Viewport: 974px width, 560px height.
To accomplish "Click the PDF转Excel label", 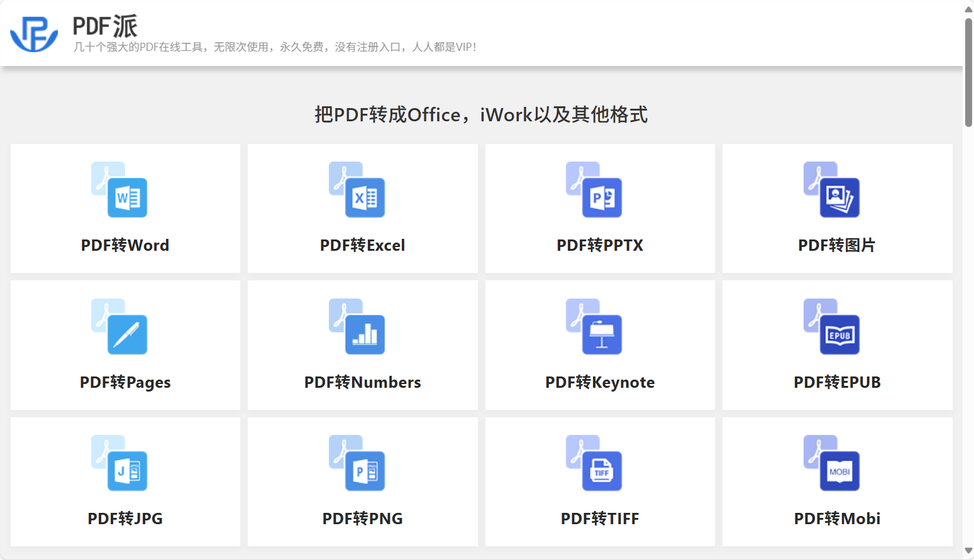I will click(x=363, y=245).
